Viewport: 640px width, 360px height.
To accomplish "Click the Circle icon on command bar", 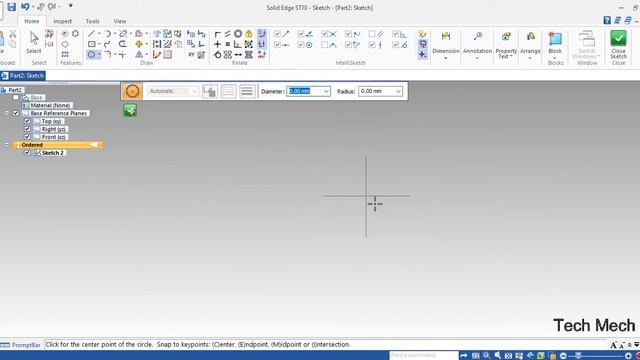I will pyautogui.click(x=132, y=91).
